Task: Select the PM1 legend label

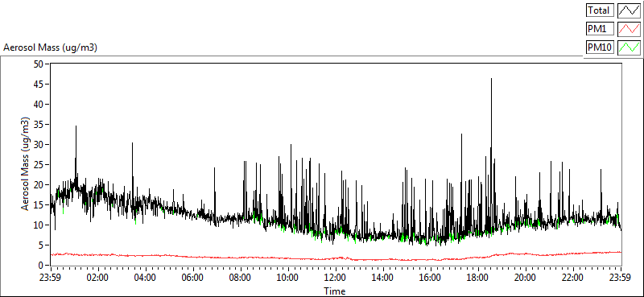Action: 600,29
